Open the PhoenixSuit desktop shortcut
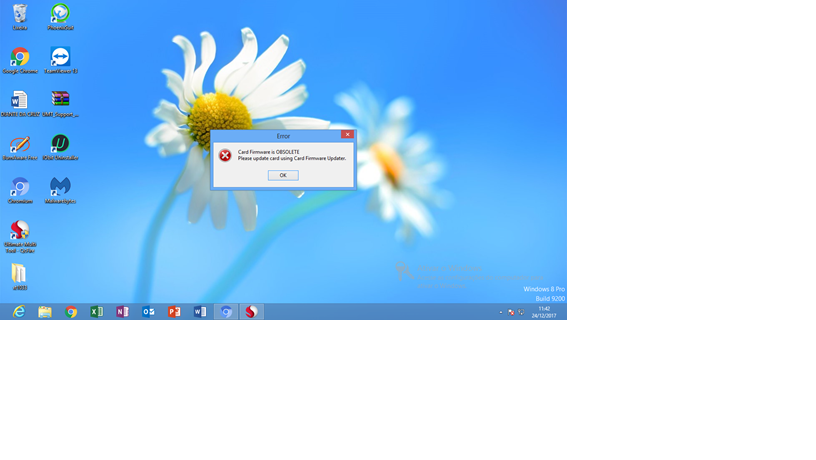Viewport: 816px width, 460px height. 60,17
